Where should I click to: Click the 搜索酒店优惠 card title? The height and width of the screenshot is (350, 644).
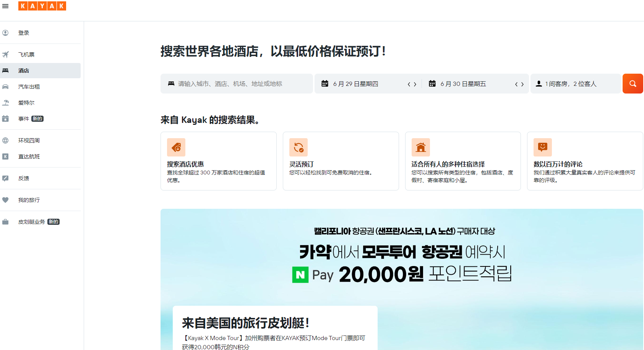pos(185,164)
